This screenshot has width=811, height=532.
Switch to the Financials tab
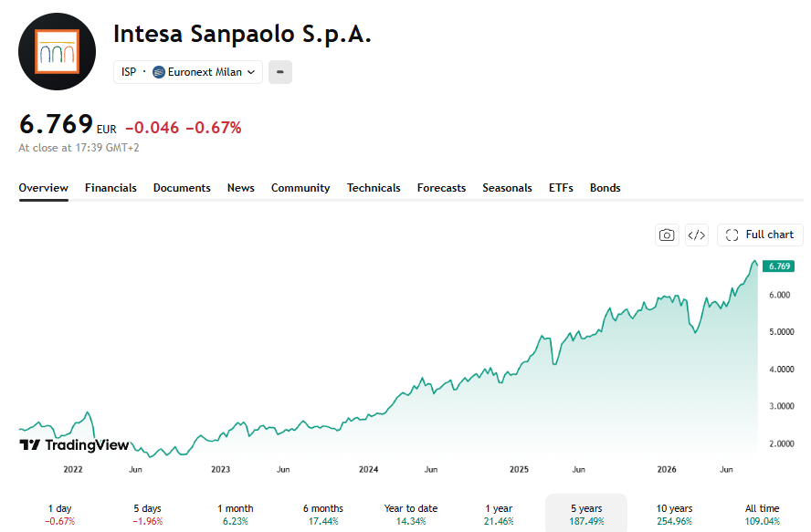[x=111, y=188]
